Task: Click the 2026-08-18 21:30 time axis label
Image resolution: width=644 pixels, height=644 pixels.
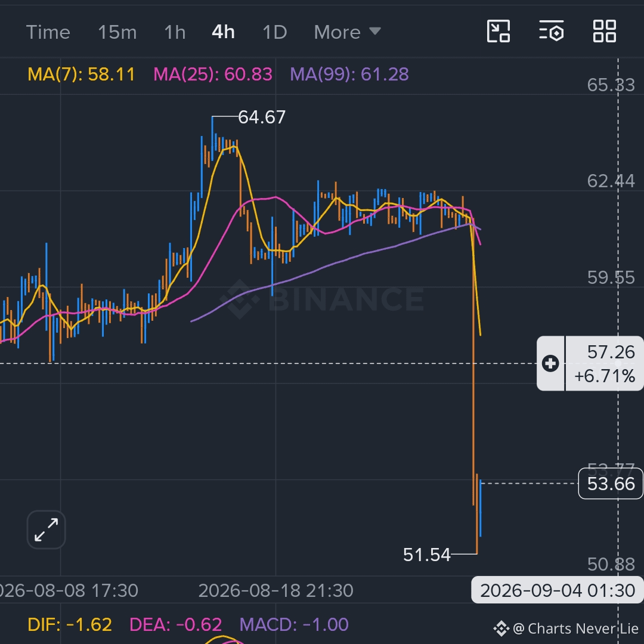Action: [x=275, y=591]
